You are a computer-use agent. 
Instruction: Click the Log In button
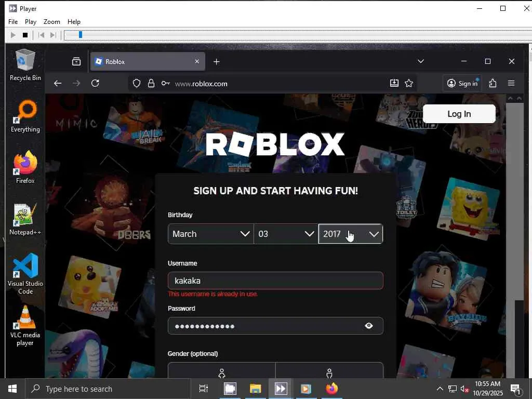(x=459, y=114)
